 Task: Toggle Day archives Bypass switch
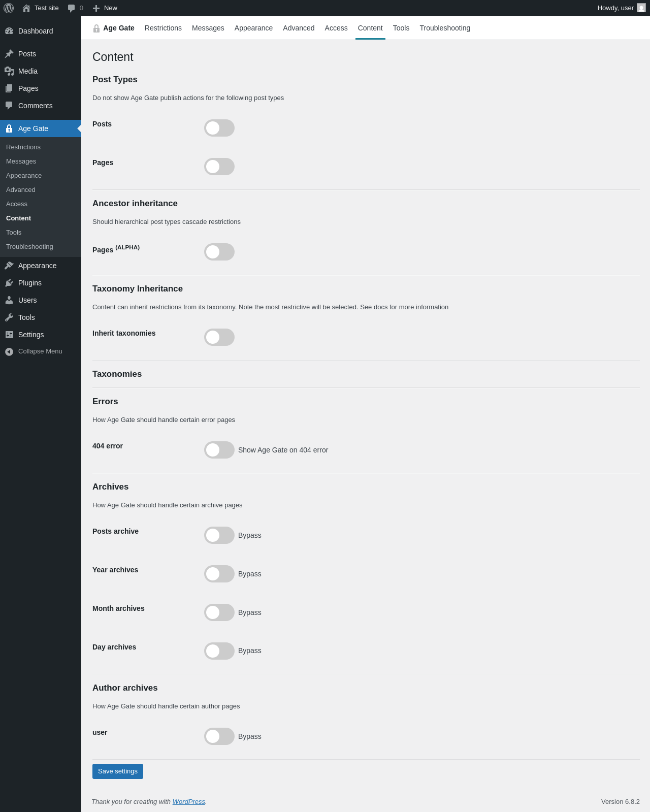click(x=219, y=651)
